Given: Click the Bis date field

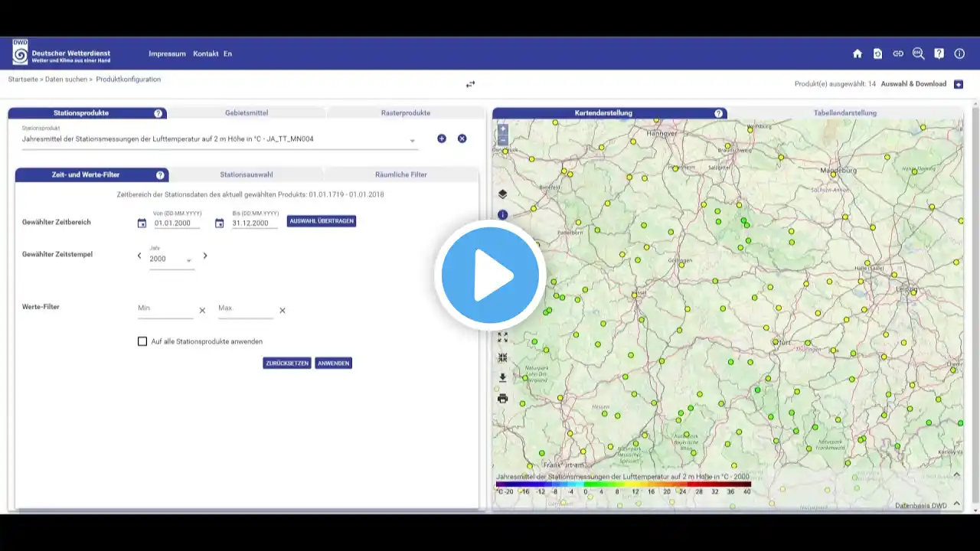Looking at the screenshot, I should (x=255, y=223).
